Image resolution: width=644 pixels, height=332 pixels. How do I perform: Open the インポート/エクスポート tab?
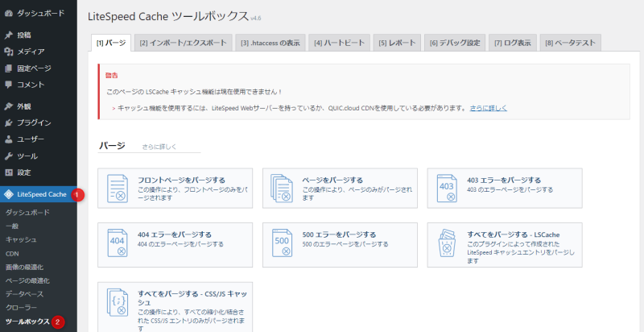tap(182, 43)
